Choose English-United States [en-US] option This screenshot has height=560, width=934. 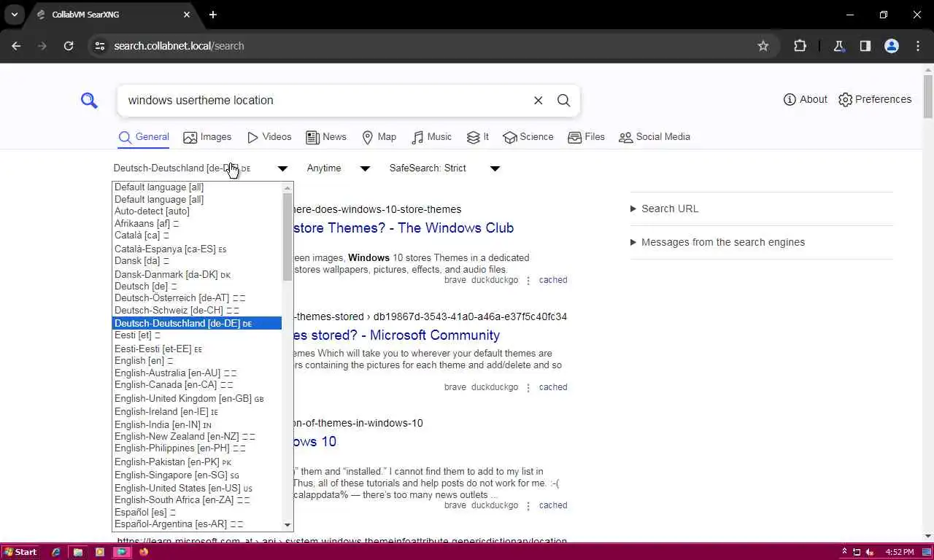pos(197,489)
